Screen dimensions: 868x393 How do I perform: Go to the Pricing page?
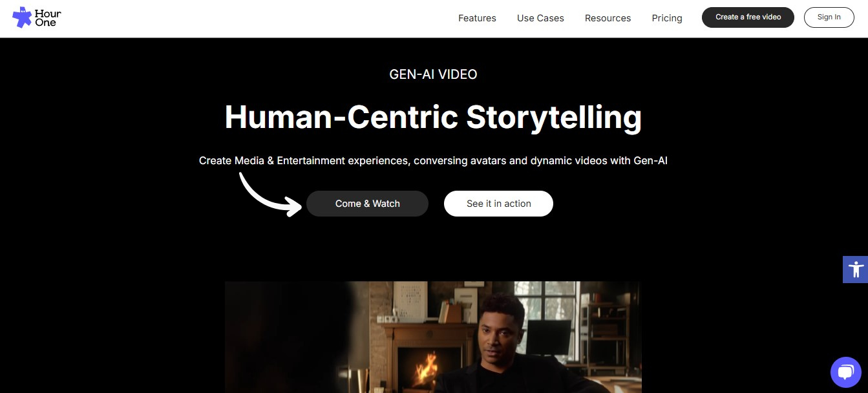(667, 18)
